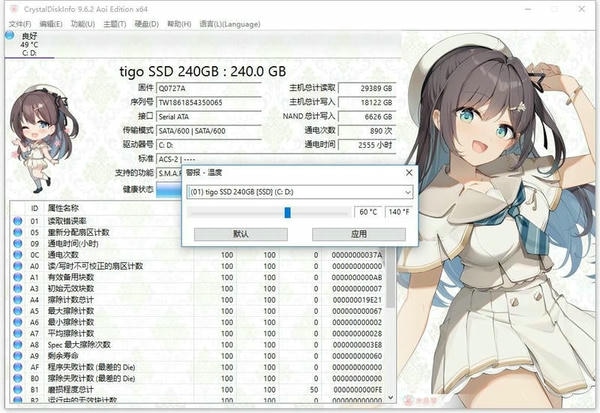The height and width of the screenshot is (413, 600).
Task: Click the status icon for attribute 05
Action: click(18, 232)
